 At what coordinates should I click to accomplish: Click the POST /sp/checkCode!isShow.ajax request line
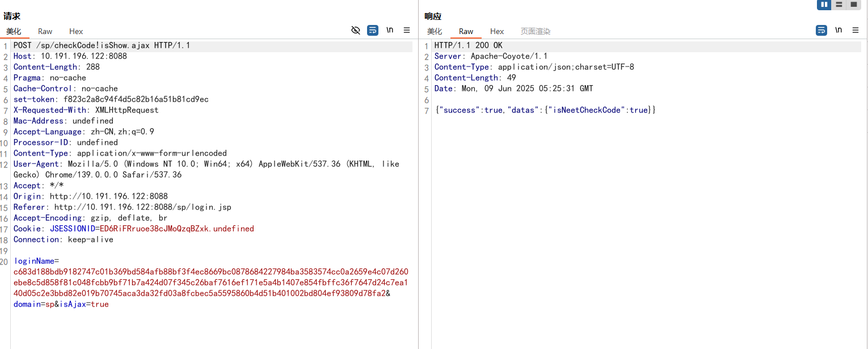102,45
